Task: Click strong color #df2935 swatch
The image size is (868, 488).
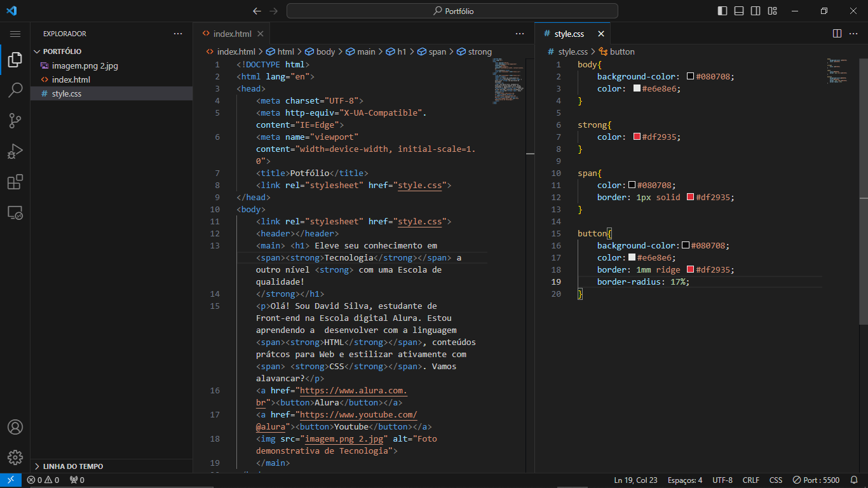Action: pos(637,137)
